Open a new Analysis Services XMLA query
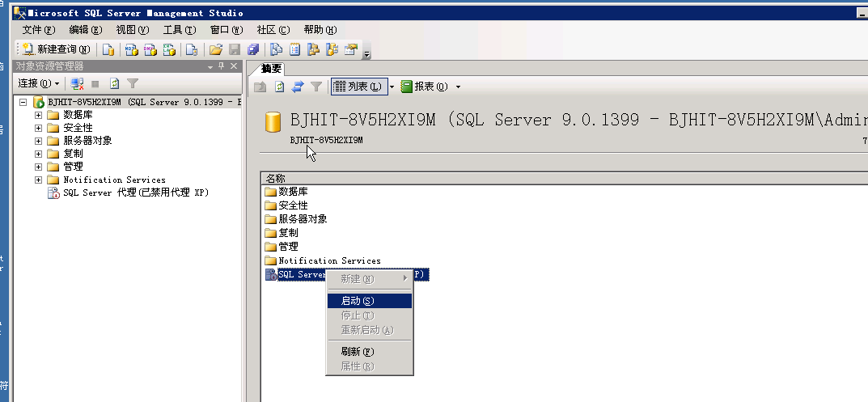868x402 pixels. click(169, 50)
